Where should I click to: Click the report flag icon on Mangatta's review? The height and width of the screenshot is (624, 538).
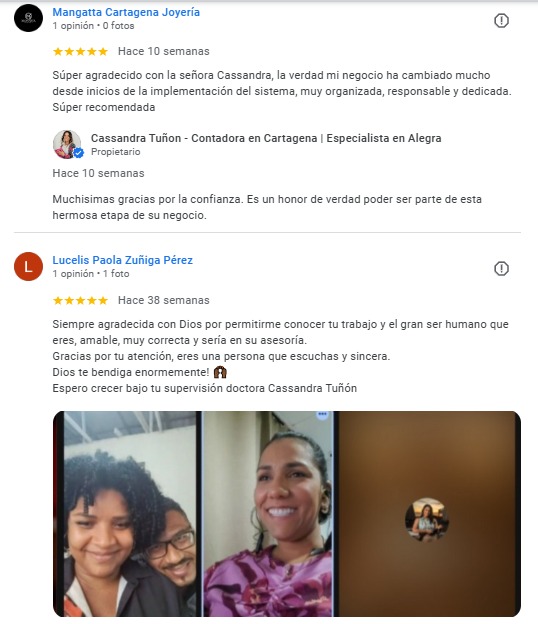501,20
